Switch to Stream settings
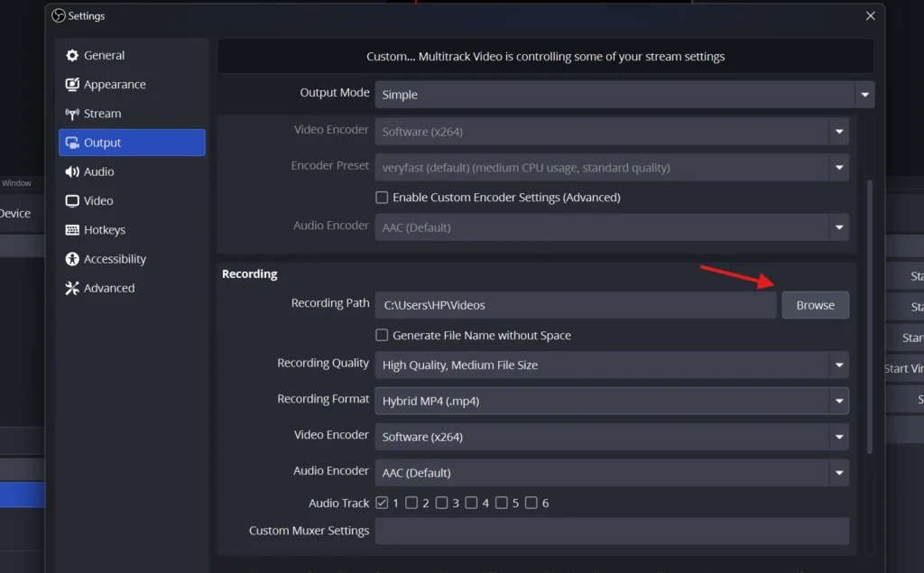Image resolution: width=924 pixels, height=573 pixels. (132, 113)
